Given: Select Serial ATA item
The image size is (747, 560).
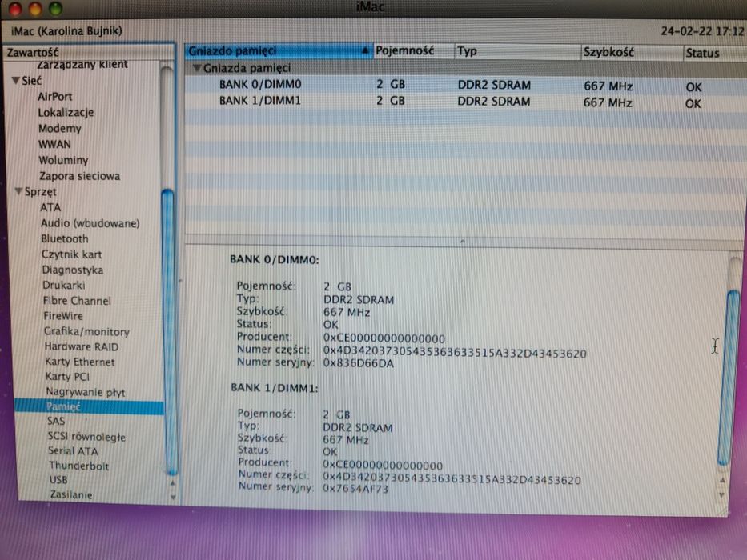Looking at the screenshot, I should point(73,451).
